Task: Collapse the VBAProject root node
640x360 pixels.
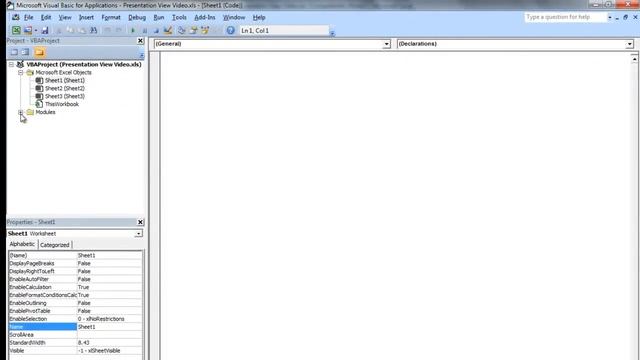Action: [x=11, y=64]
